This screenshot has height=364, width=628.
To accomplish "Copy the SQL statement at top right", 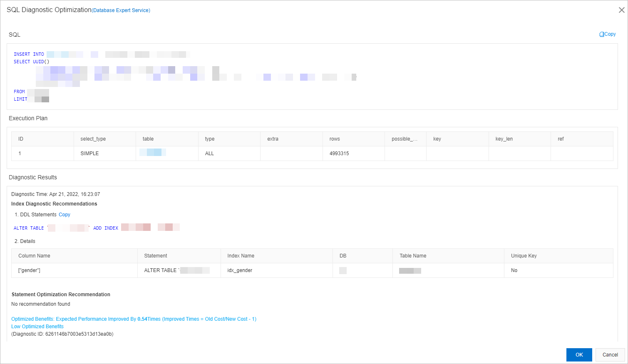I will click(x=608, y=34).
